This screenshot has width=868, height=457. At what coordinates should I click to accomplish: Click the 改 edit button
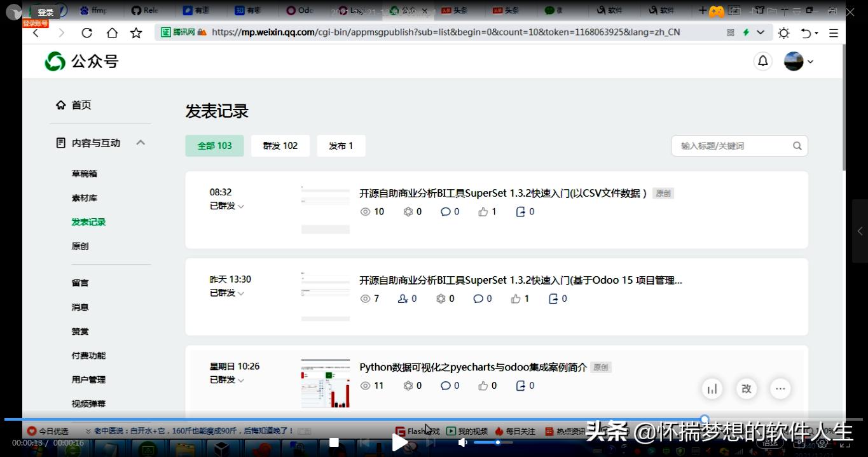746,388
